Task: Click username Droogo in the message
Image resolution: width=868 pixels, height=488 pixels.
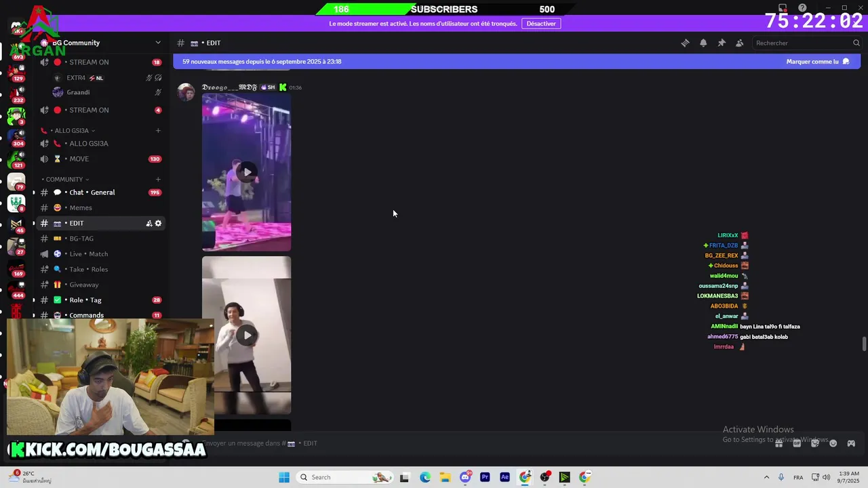Action: [229, 87]
